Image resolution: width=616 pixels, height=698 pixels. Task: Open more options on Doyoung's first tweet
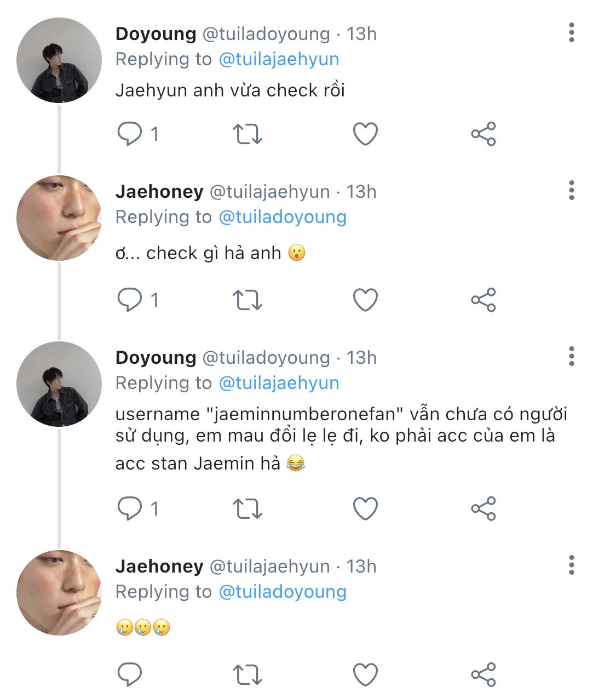[x=572, y=33]
